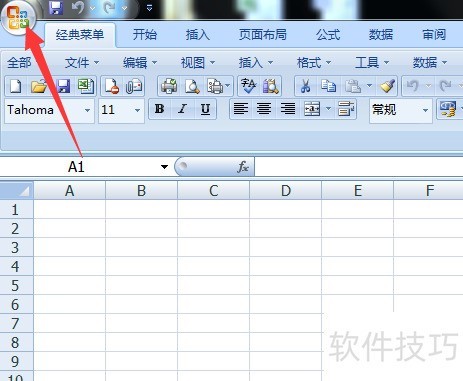Select row 5 header
This screenshot has width=463, height=381.
coord(16,285)
